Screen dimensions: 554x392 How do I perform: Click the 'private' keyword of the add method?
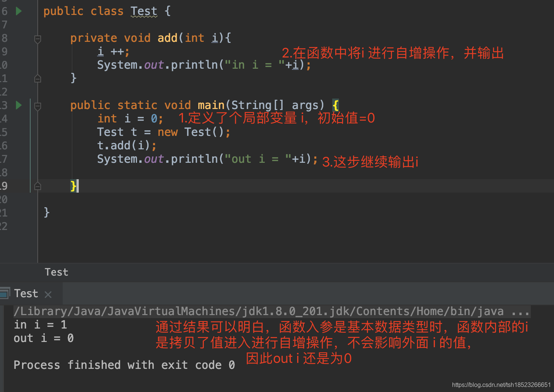94,38
